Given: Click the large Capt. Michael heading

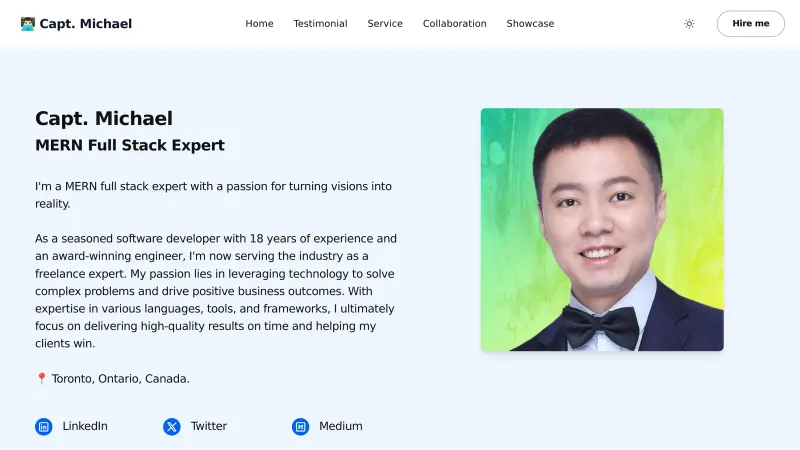Looking at the screenshot, I should pos(104,118).
